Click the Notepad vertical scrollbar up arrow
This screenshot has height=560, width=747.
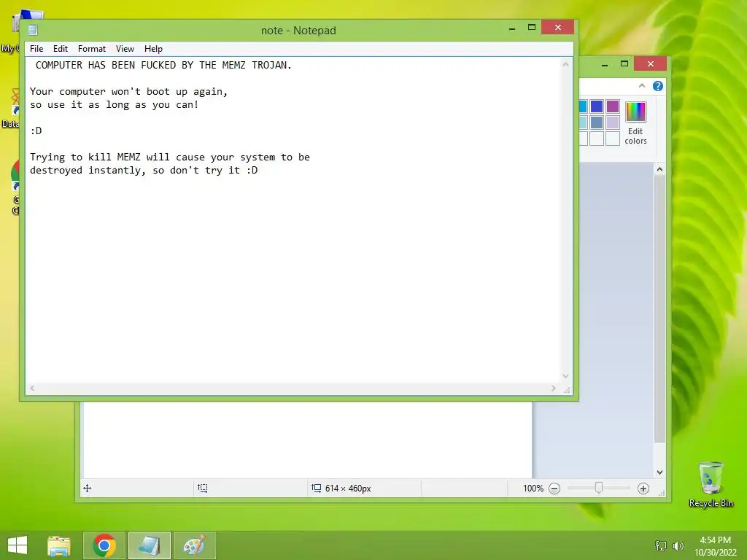click(565, 64)
